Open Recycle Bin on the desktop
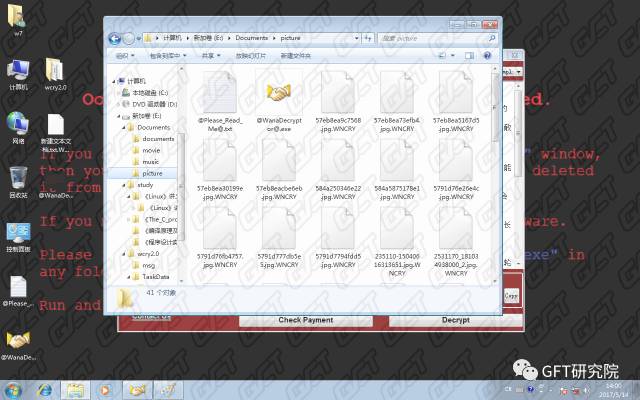Viewport: 640px width, 400px height. (x=18, y=179)
